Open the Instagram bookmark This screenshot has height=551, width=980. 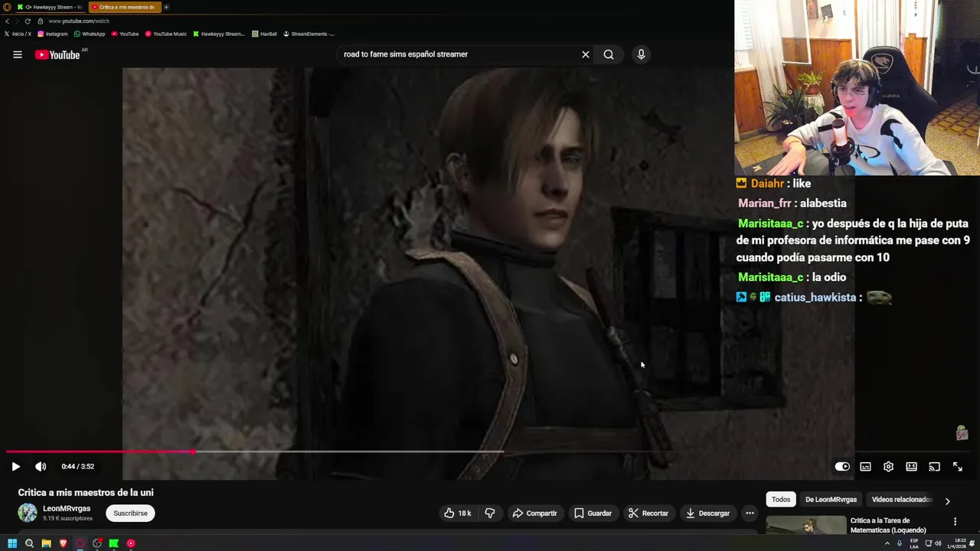[53, 34]
